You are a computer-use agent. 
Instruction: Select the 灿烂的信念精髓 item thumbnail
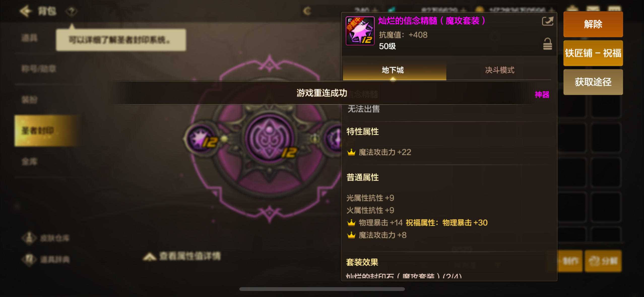point(360,31)
